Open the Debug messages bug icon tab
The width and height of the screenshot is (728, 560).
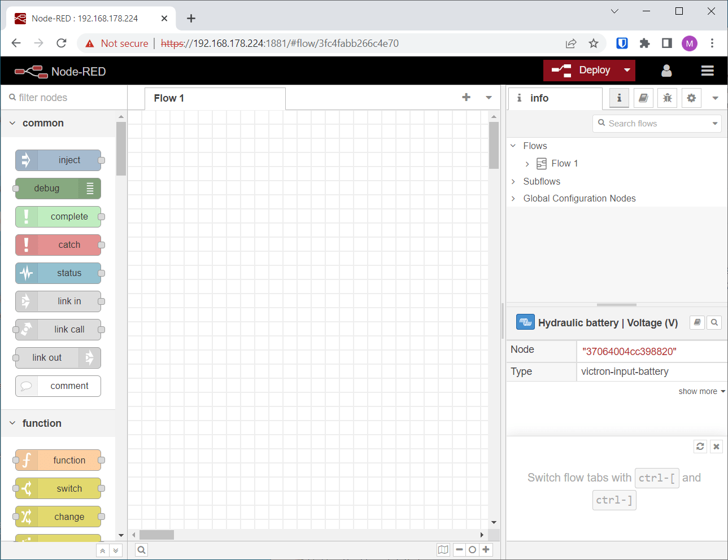click(667, 98)
